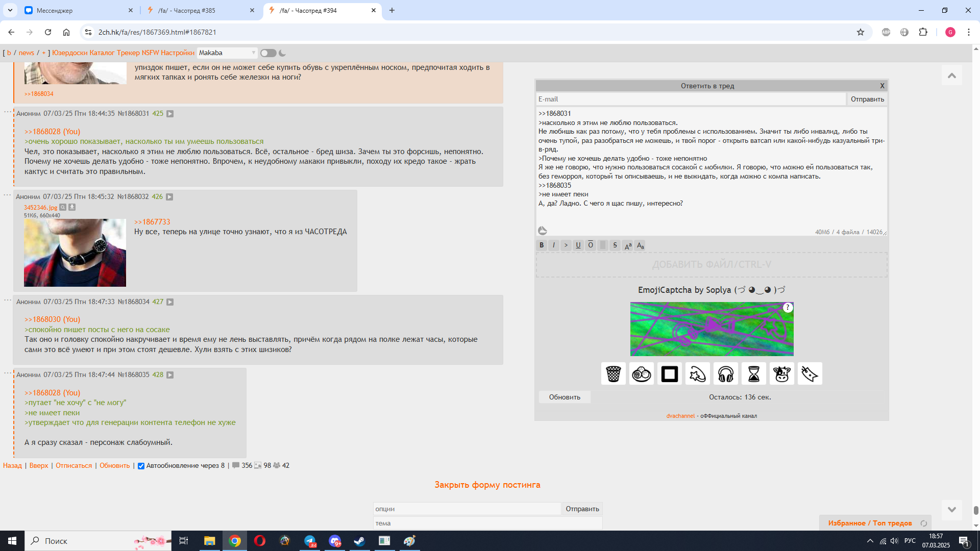Open the Makaba style dropdown
Image resolution: width=980 pixels, height=551 pixels.
tap(227, 53)
